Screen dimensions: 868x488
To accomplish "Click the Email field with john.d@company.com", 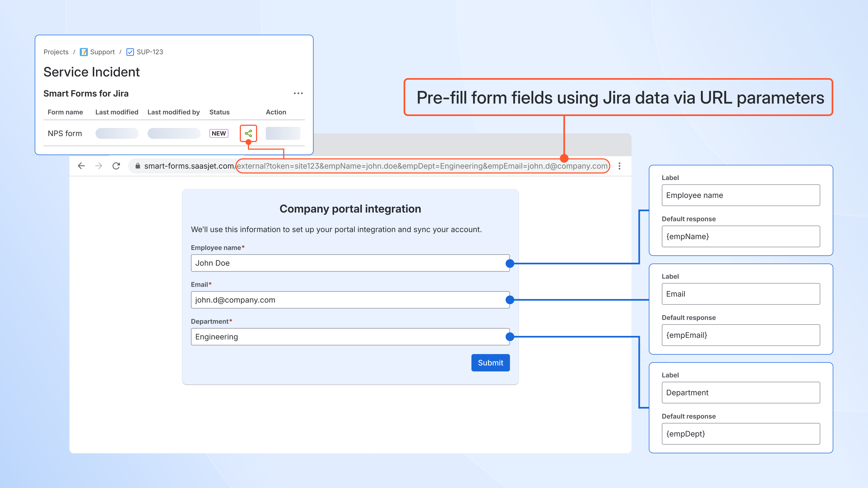I will tap(350, 300).
